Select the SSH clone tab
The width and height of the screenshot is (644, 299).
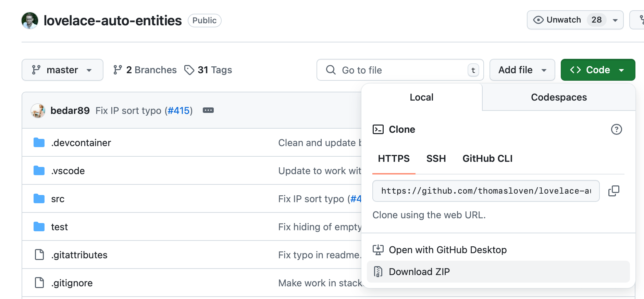coord(436,158)
